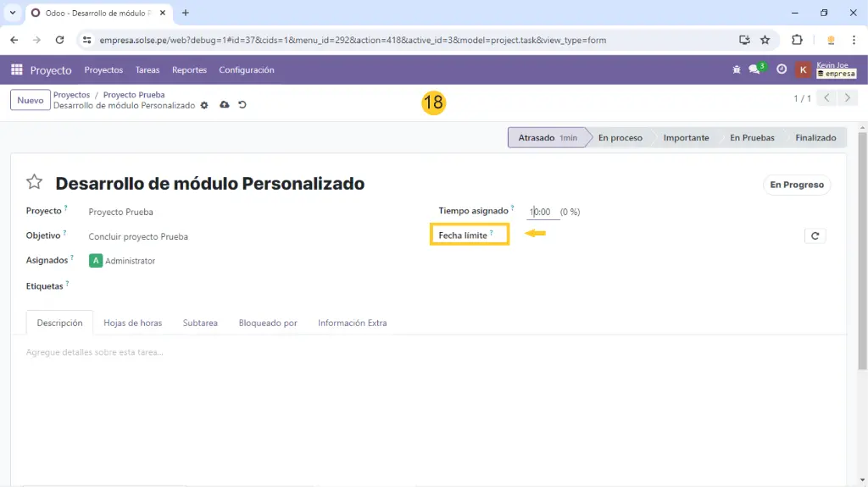Screen dimensions: 868x487
Task: Switch to the Hojas de horas tab
Action: click(132, 324)
